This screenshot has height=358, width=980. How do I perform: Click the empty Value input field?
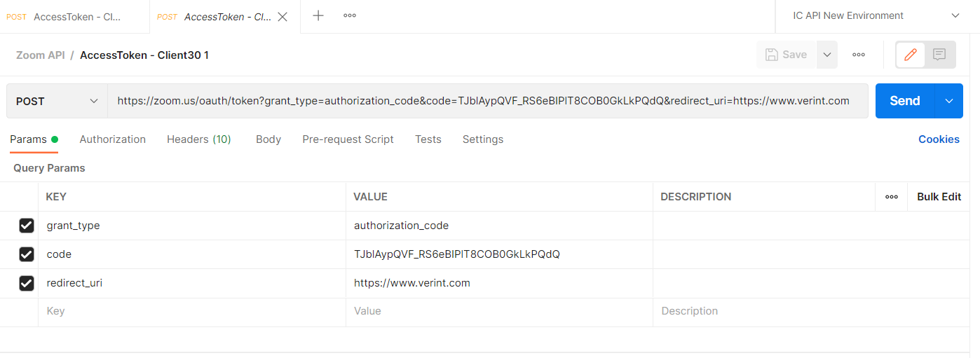coord(499,312)
